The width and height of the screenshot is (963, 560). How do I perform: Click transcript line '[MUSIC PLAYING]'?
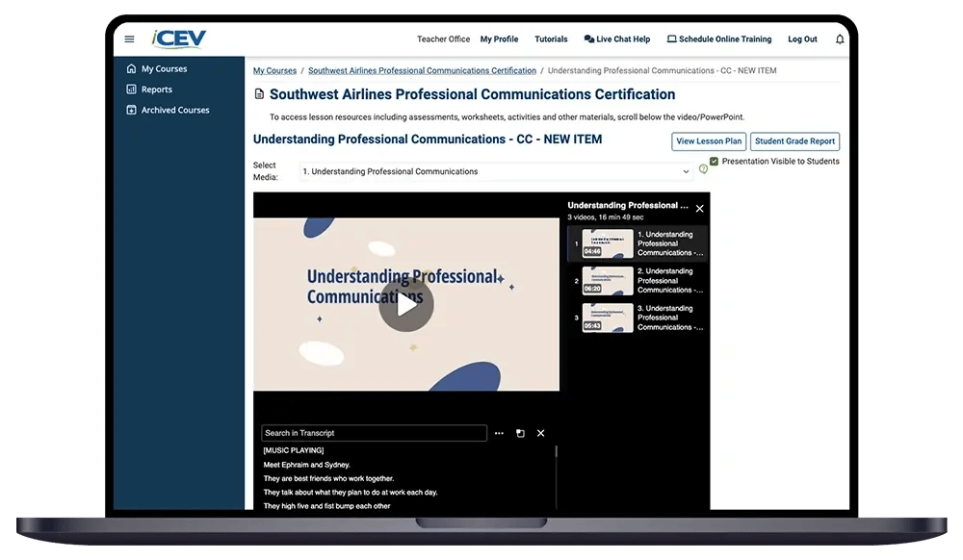(294, 451)
